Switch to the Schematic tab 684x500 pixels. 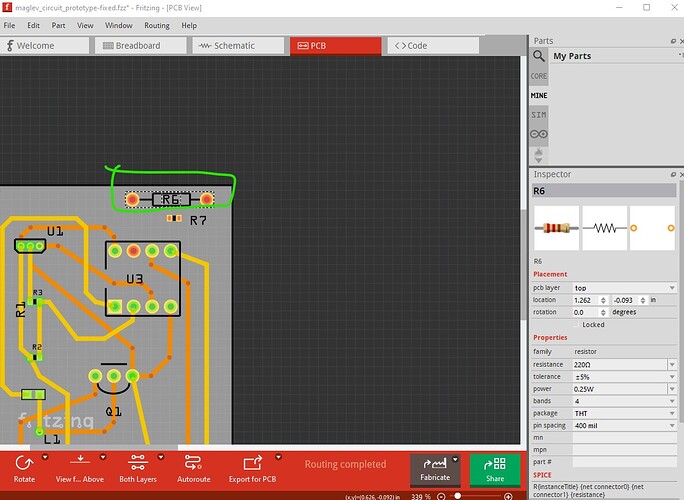pyautogui.click(x=238, y=46)
